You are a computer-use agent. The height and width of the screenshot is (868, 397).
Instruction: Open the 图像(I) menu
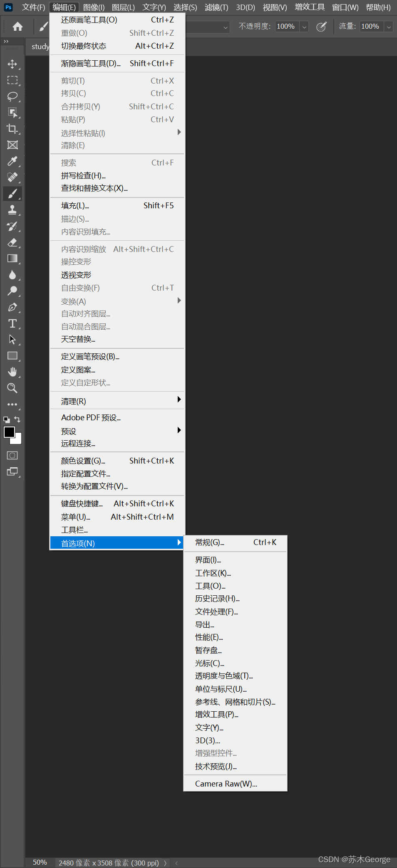tap(94, 7)
